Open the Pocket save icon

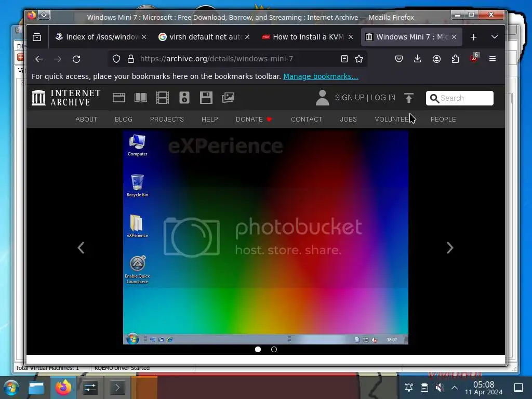399,59
